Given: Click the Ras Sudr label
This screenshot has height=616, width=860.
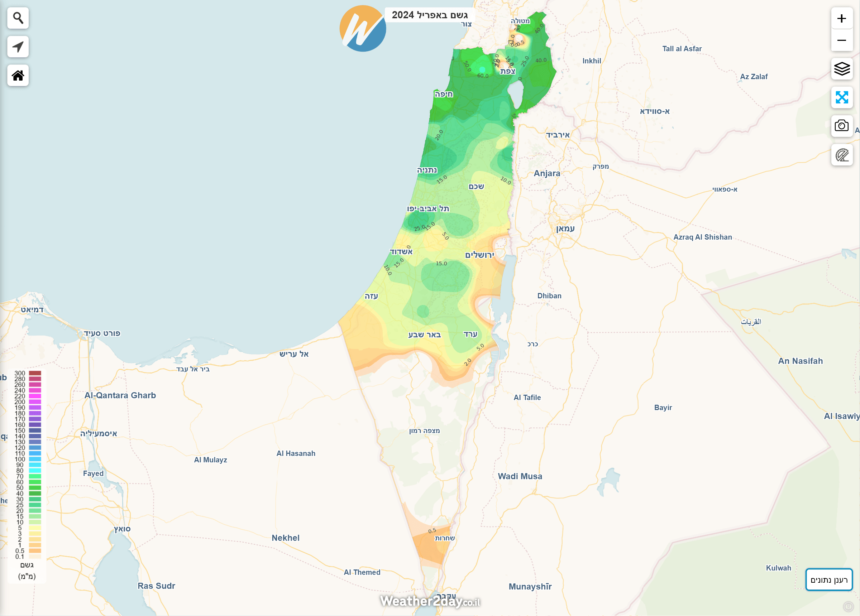Looking at the screenshot, I should click(156, 586).
